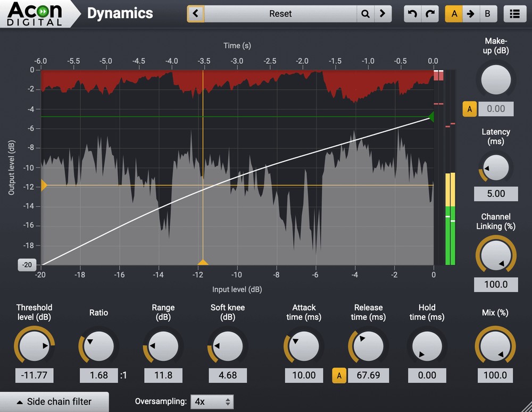Screen dimensions: 532x412
Task: Select parameter set A
Action: pyautogui.click(x=454, y=14)
